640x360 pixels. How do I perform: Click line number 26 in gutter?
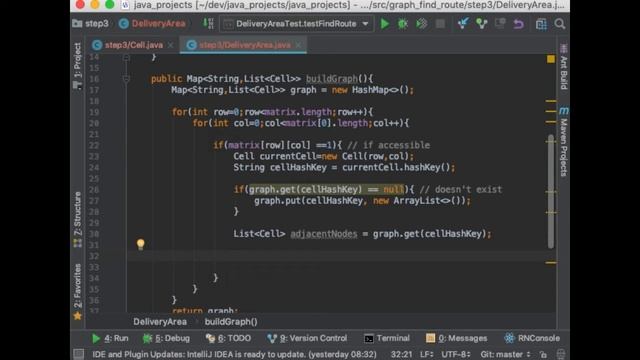[94, 190]
